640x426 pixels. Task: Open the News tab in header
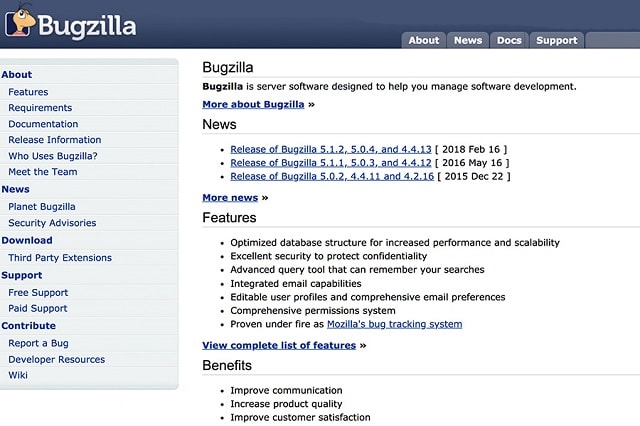468,40
